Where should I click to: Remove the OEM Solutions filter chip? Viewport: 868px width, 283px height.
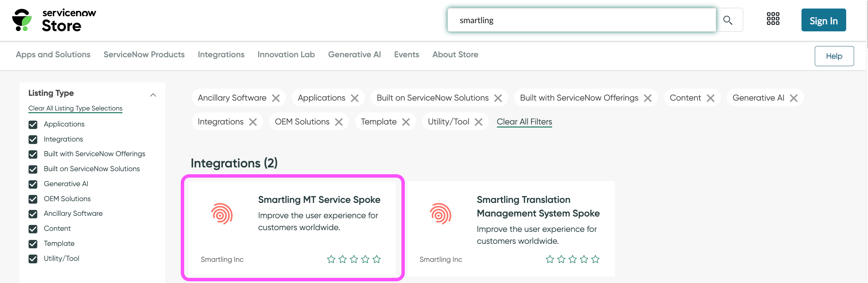pyautogui.click(x=339, y=122)
